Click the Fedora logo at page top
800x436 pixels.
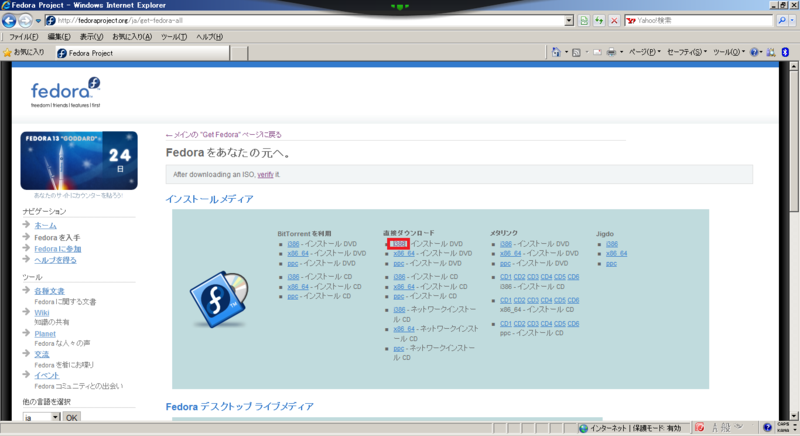[x=65, y=92]
